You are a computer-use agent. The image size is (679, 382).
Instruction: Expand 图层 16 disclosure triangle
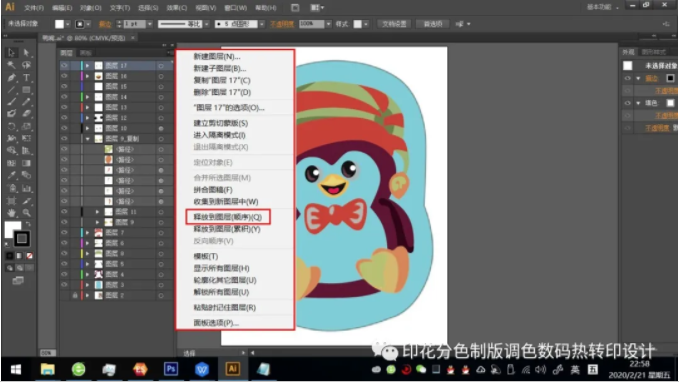point(87,76)
